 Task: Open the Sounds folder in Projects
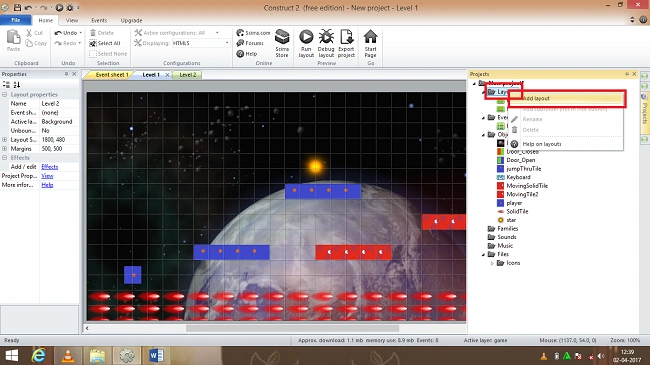coord(507,237)
